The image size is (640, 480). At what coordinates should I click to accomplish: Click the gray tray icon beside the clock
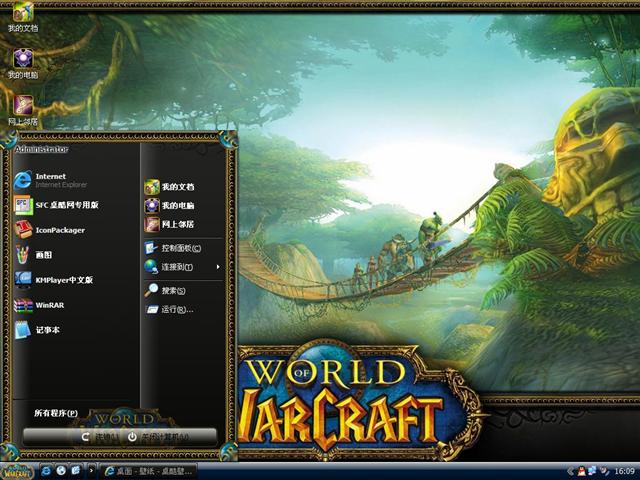click(604, 471)
